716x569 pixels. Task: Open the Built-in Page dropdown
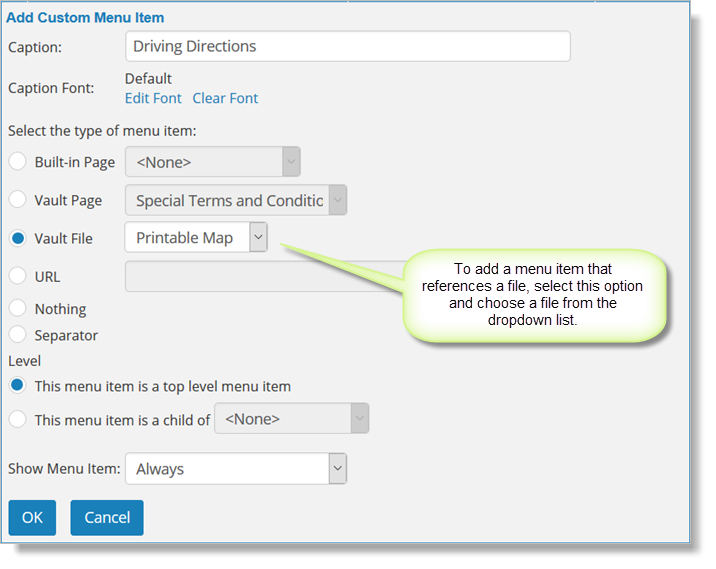click(x=213, y=162)
